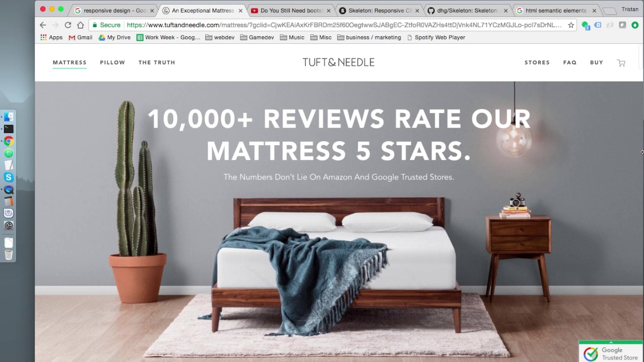Open Chrome from the dock
The width and height of the screenshot is (644, 362).
click(x=9, y=141)
